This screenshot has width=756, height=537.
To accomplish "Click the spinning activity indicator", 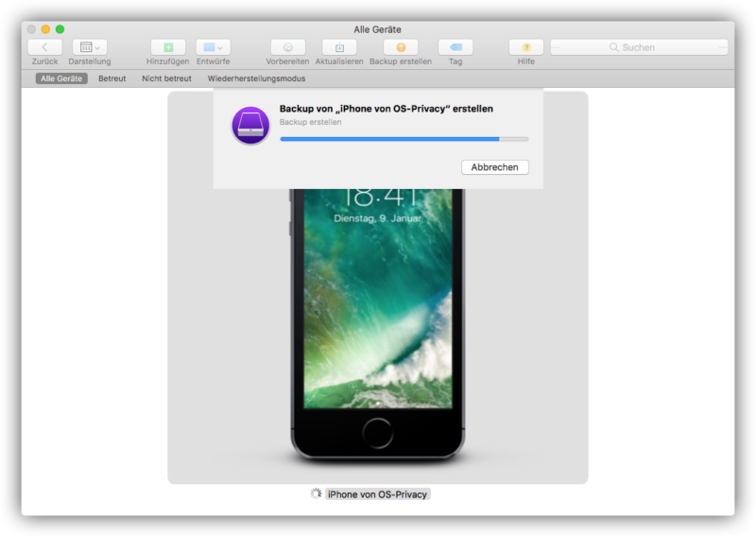I will point(316,494).
